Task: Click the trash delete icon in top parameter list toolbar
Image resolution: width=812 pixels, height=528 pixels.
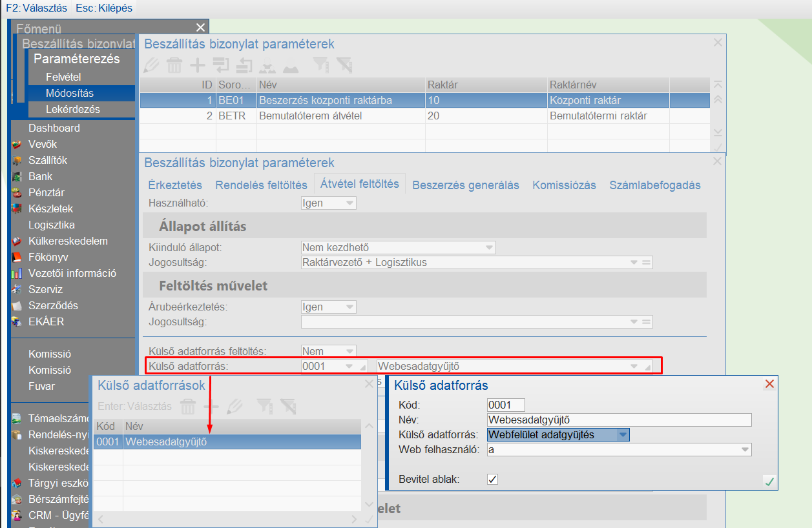Action: point(174,65)
